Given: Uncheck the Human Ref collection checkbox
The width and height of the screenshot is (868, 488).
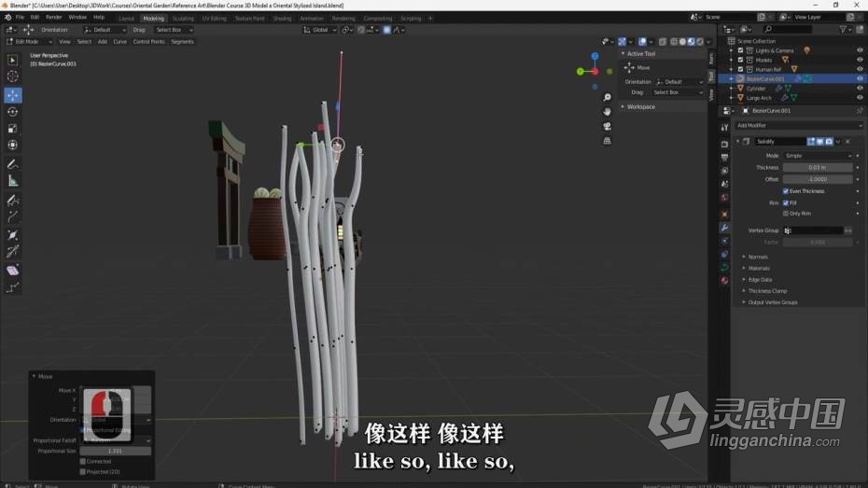Looking at the screenshot, I should click(x=741, y=69).
